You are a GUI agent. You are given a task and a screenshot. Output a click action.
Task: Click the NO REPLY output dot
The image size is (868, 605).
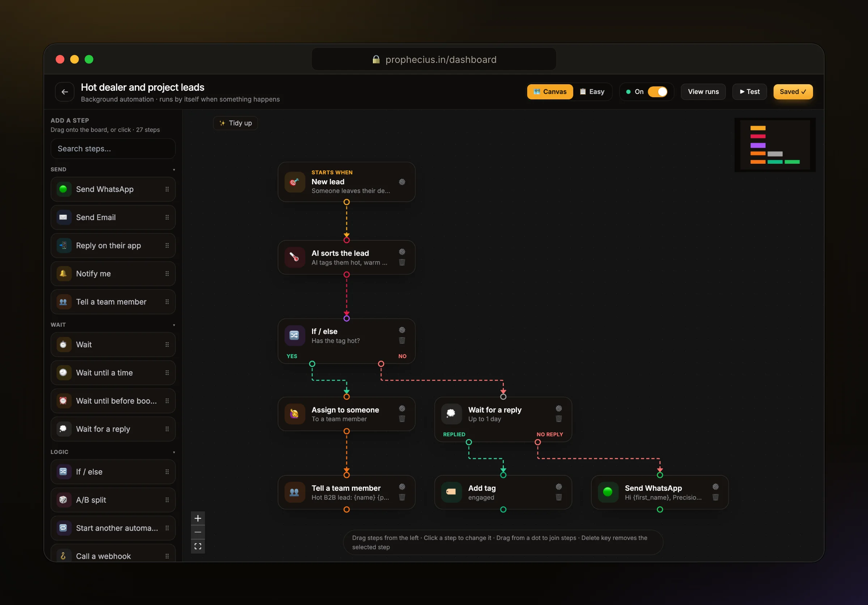tap(537, 442)
